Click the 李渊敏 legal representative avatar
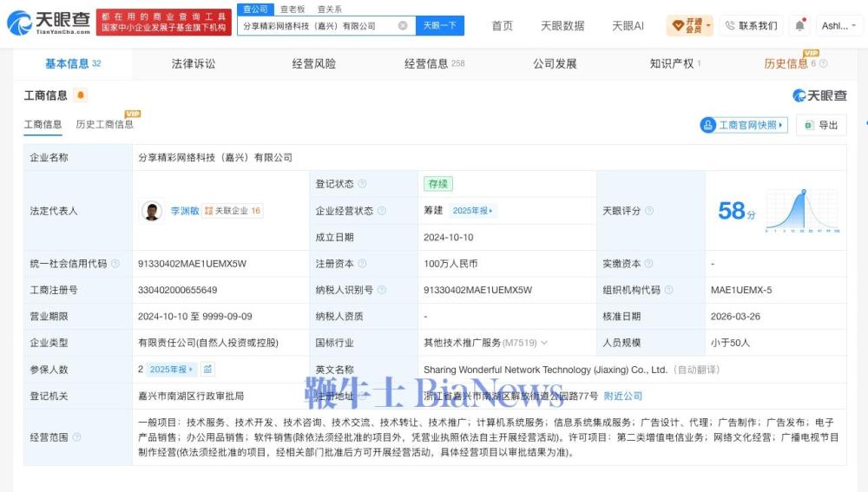Screen dimensions: 868x492 (152, 211)
